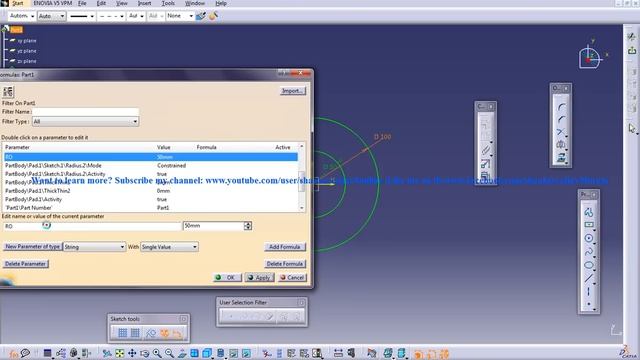The image size is (640, 360).
Task: Click the Zoom In magnifier icon
Action: point(157,353)
